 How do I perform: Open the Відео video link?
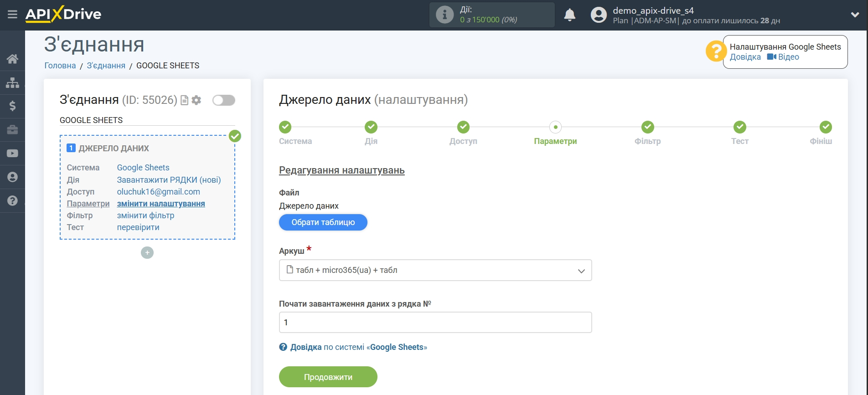click(783, 57)
